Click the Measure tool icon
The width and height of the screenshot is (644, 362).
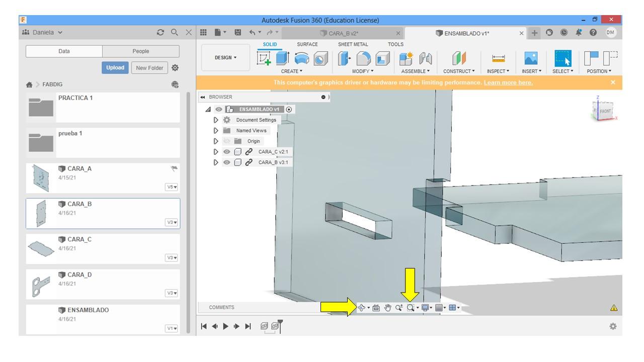pyautogui.click(x=498, y=58)
